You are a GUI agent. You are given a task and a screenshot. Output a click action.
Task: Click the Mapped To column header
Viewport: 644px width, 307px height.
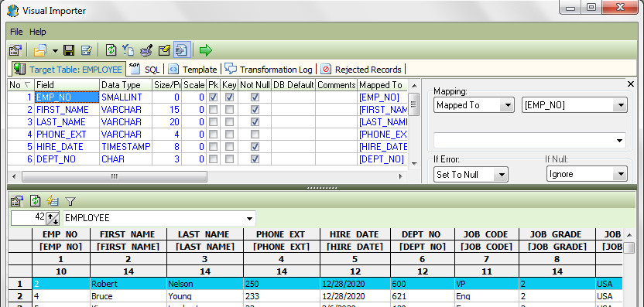(x=382, y=85)
